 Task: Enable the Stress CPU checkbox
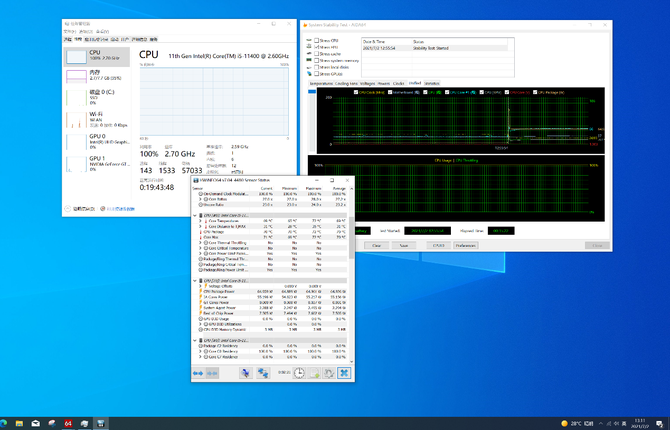pos(316,41)
